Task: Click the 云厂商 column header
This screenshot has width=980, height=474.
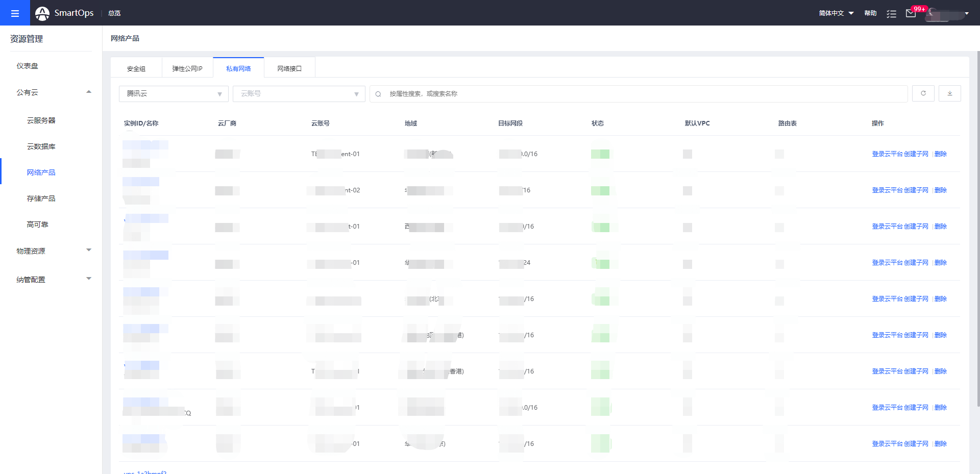Action: tap(227, 123)
